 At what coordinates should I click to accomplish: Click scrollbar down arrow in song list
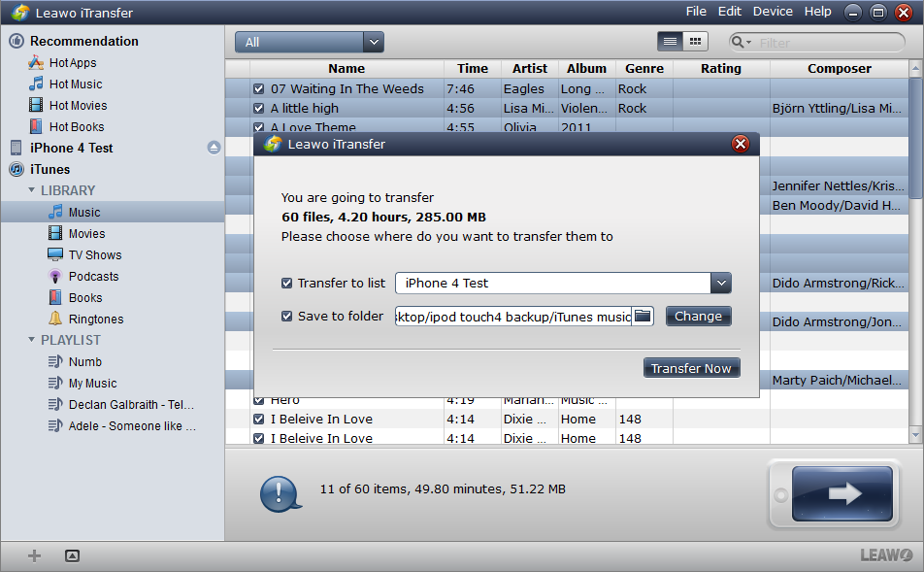915,435
